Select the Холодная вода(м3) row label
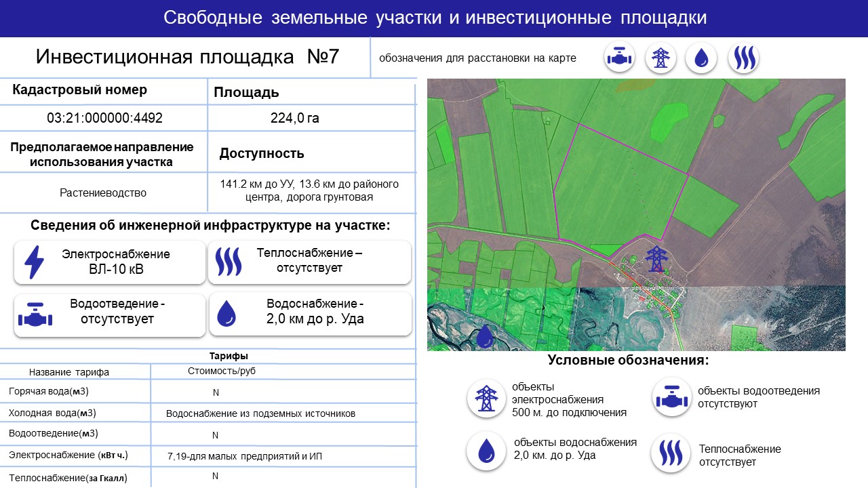This screenshot has height=488, width=868. tap(52, 413)
